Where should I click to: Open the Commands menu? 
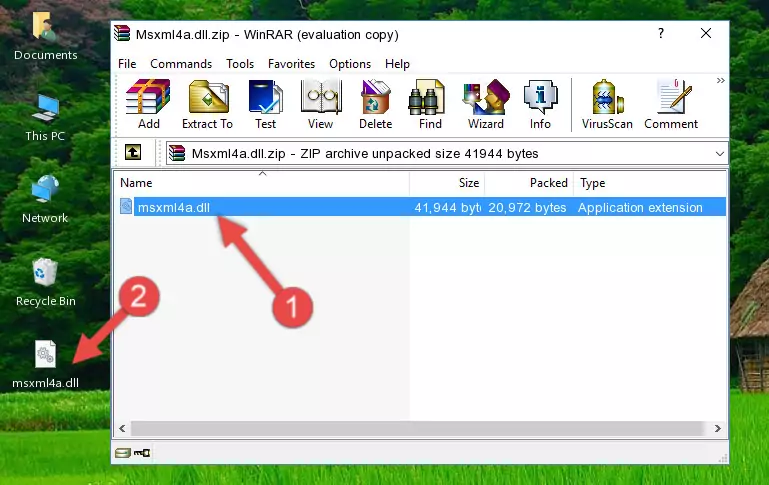point(181,64)
